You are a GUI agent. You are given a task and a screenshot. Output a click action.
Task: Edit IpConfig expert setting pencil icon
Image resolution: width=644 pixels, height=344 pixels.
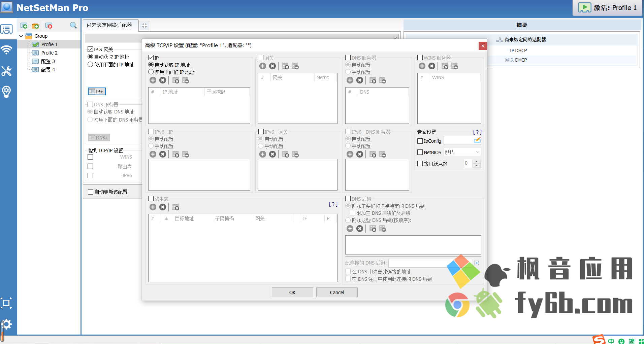point(477,140)
